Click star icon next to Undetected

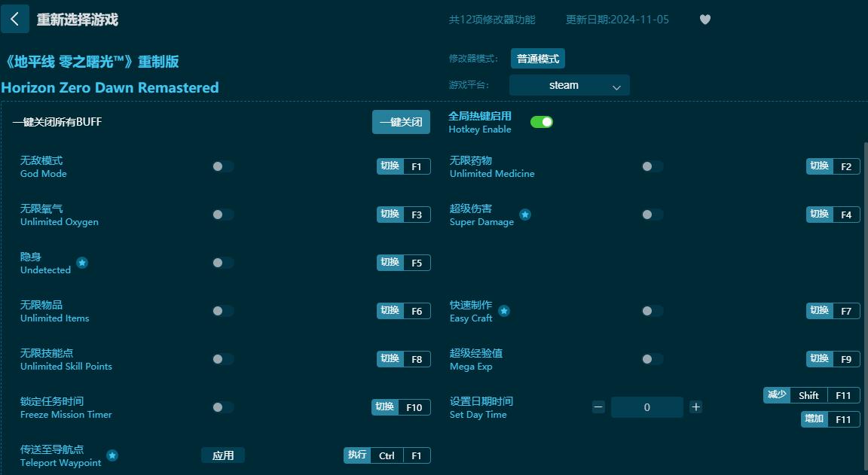[x=82, y=263]
